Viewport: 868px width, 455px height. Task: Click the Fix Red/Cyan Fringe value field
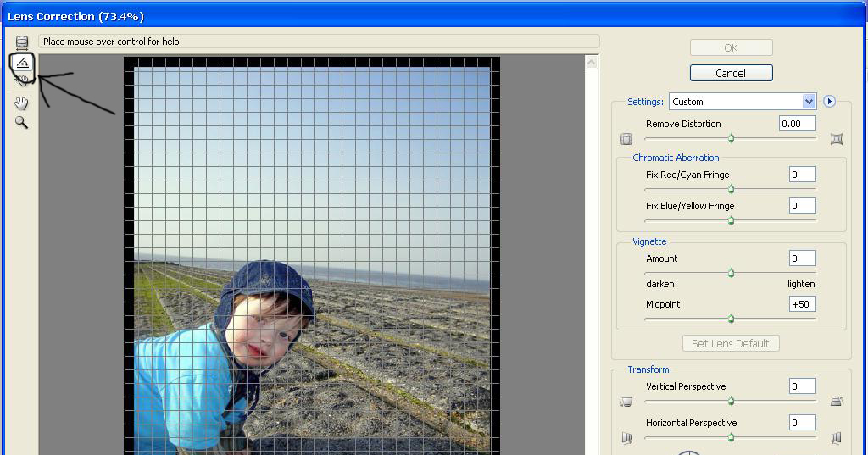tap(802, 175)
